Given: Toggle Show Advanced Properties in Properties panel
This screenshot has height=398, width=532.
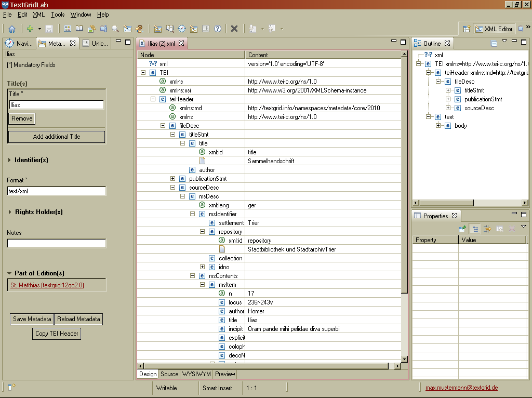Looking at the screenshot, I should pyautogui.click(x=487, y=229).
